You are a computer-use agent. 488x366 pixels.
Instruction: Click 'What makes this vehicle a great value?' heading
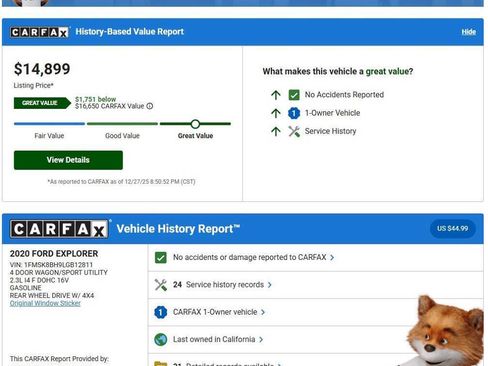coord(338,72)
